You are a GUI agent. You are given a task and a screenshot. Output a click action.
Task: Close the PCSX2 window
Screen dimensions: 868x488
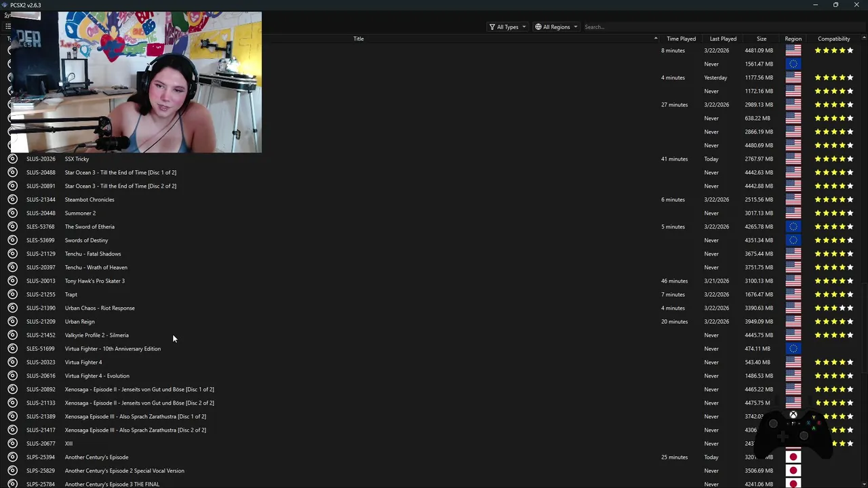[x=856, y=5]
